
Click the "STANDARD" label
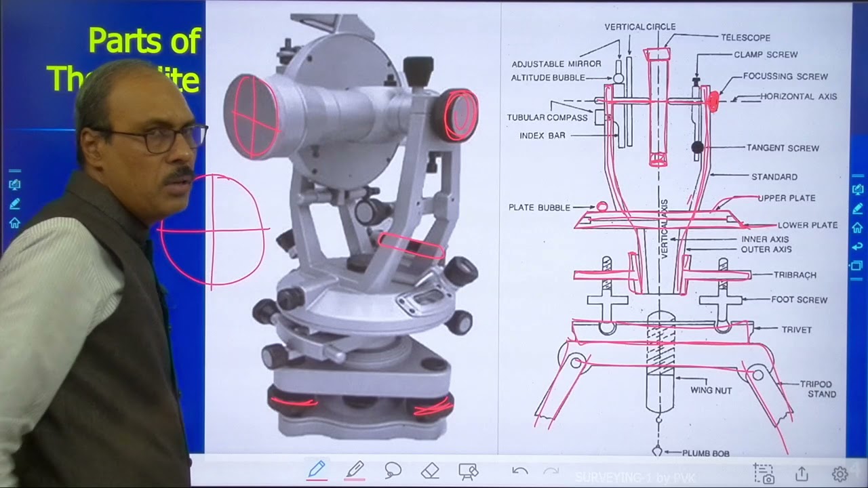774,177
